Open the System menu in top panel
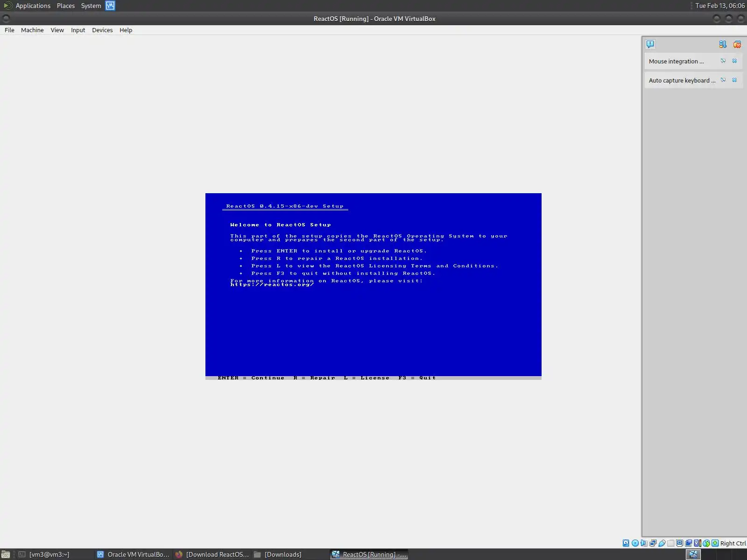This screenshot has height=560, width=747. [x=91, y=6]
